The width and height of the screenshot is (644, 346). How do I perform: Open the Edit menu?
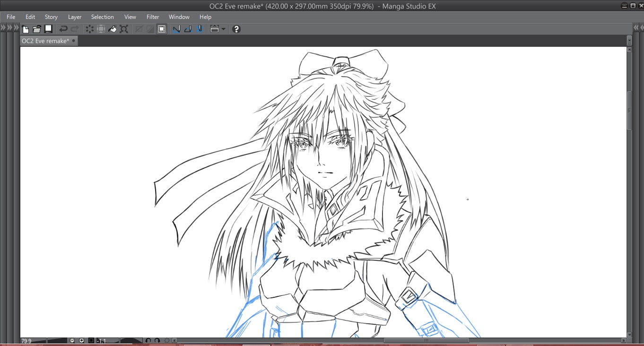point(30,17)
